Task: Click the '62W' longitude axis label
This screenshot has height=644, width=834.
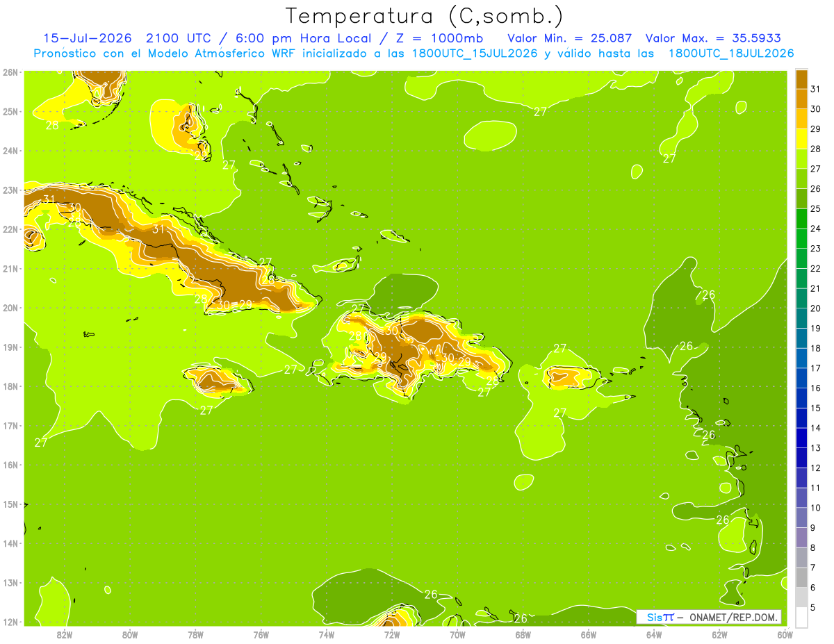Action: pos(719,634)
